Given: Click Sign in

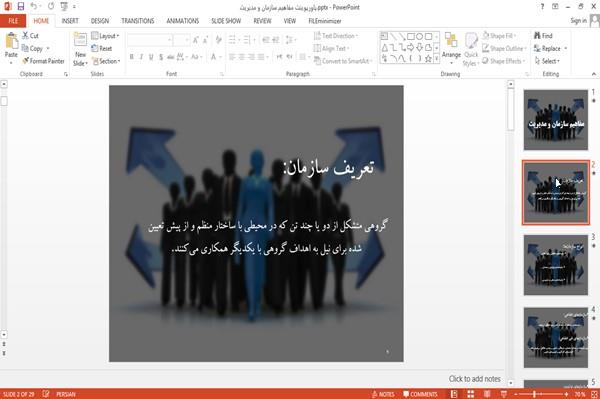Looking at the screenshot, I should (578, 21).
